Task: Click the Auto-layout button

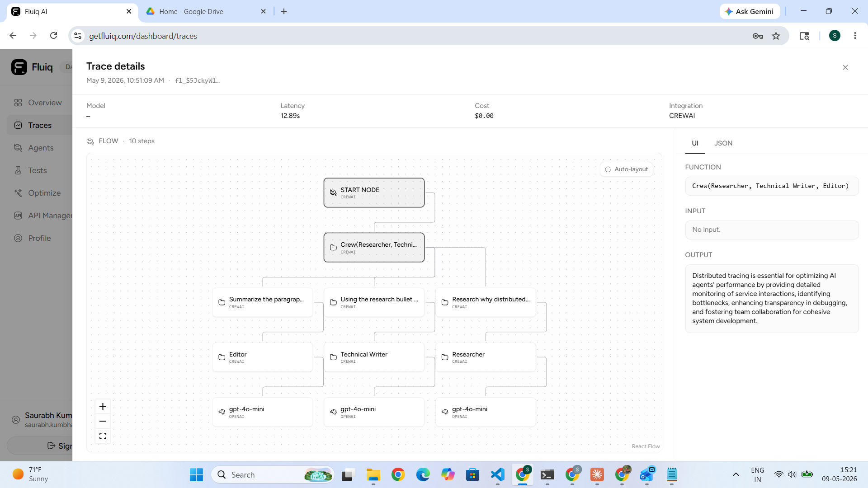Action: click(x=626, y=169)
